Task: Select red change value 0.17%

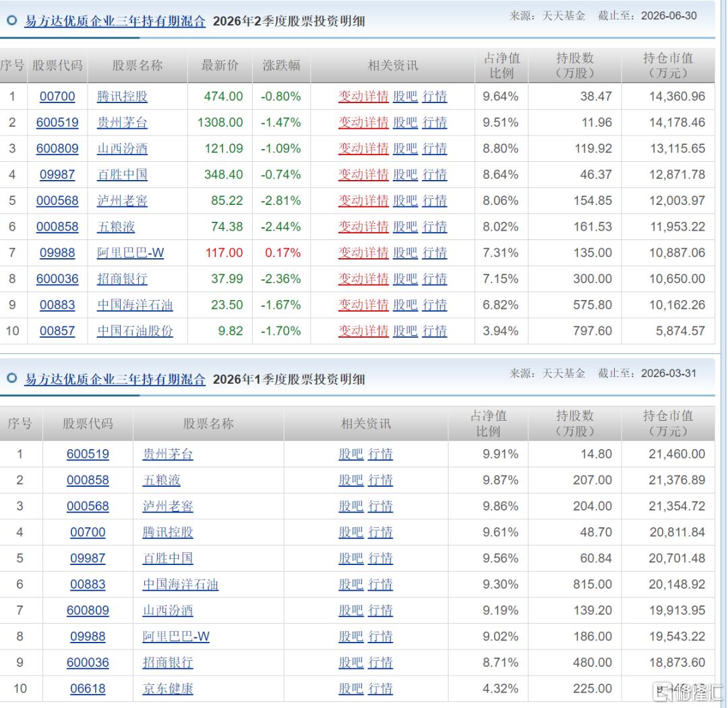Action: click(282, 252)
